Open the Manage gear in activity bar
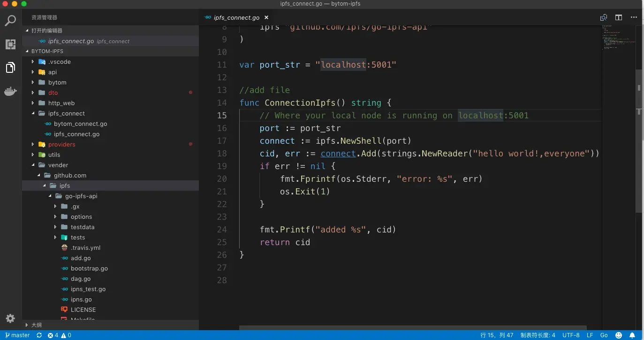644x340 pixels. coord(10,318)
